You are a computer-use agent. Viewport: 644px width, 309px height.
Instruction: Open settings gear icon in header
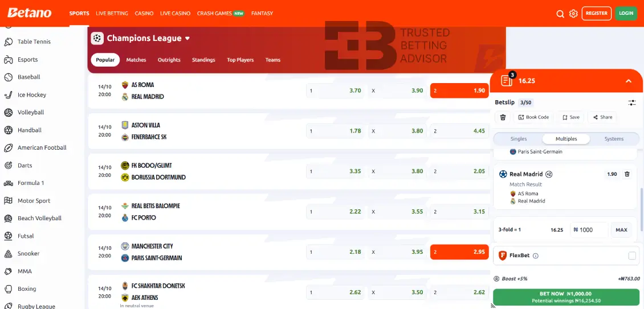(x=573, y=14)
